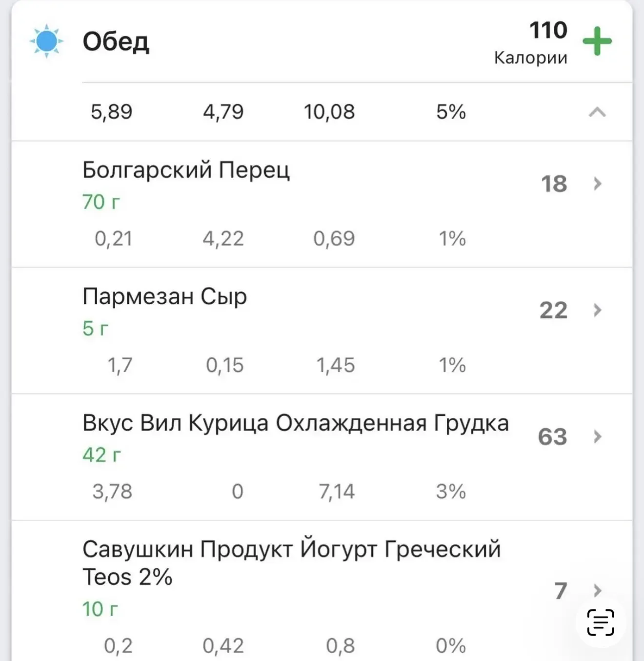644x661 pixels.
Task: Select the Пармезан Сыр item name
Action: pos(164,296)
